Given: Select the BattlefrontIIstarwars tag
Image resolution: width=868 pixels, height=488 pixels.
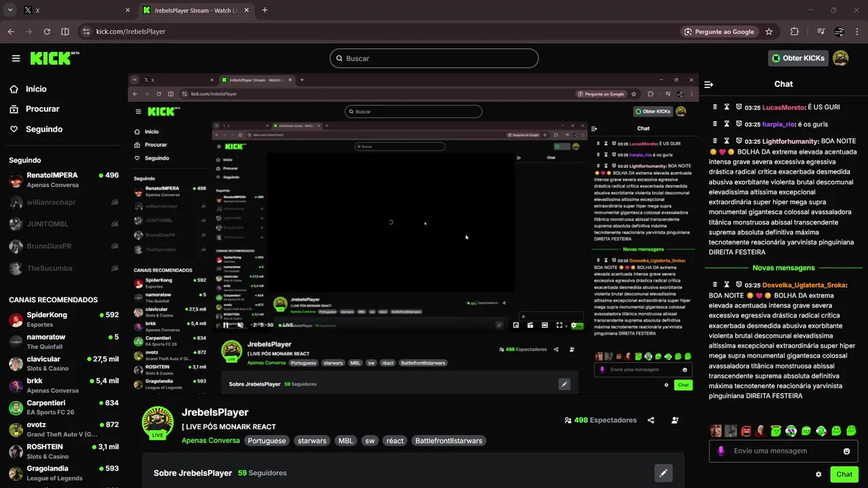Looking at the screenshot, I should click(449, 441).
